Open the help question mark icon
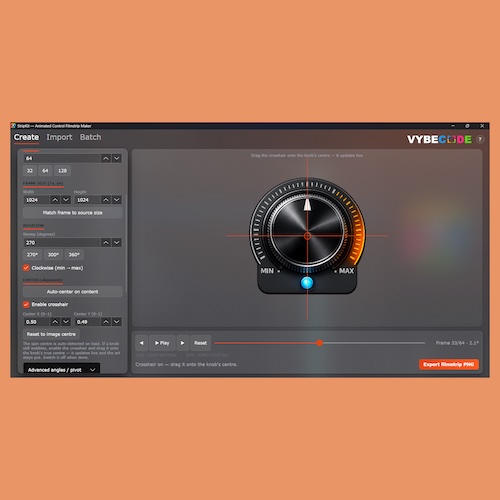The height and width of the screenshot is (500, 500). 480,139
